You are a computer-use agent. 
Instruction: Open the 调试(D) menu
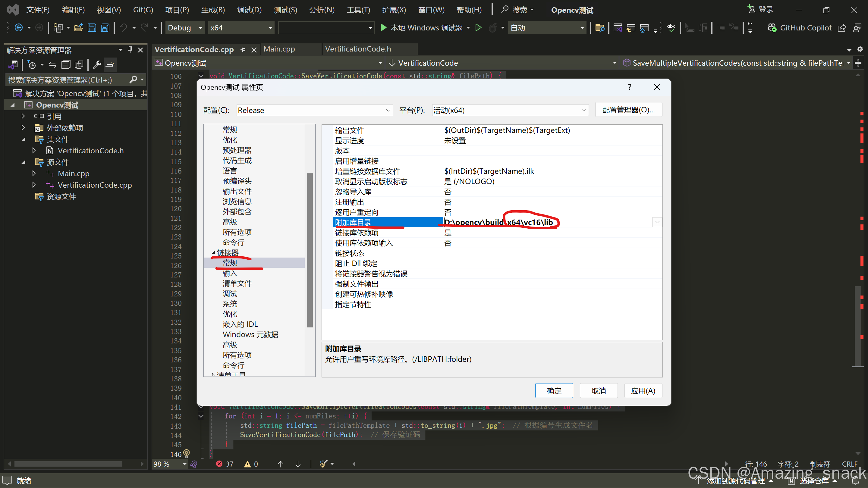click(249, 9)
